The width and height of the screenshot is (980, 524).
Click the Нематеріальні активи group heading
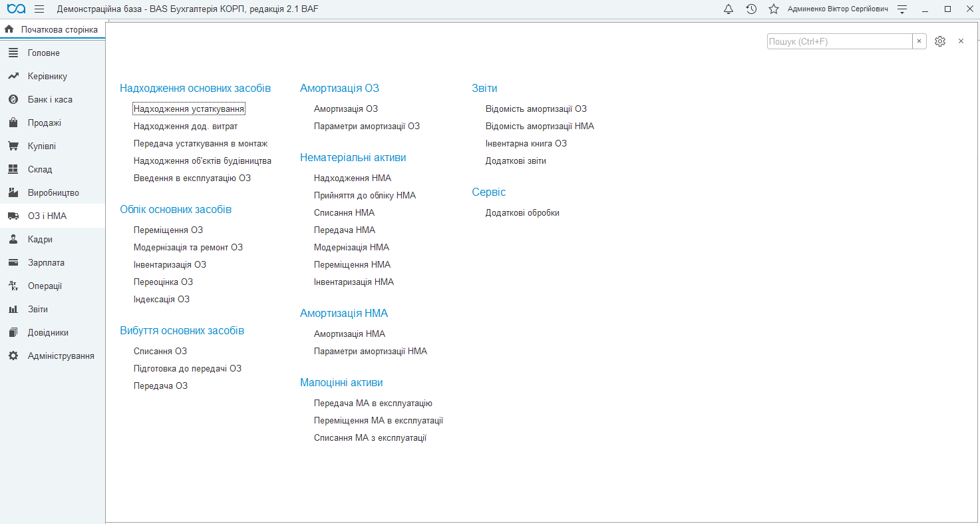pos(353,158)
